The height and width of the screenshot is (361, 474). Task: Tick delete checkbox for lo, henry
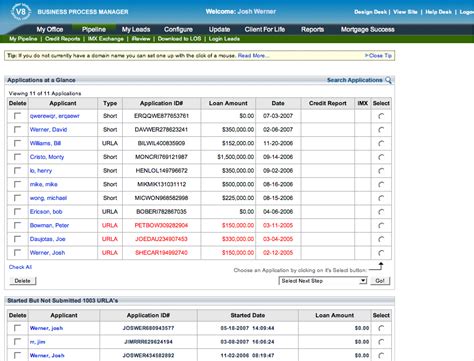[x=17, y=170]
